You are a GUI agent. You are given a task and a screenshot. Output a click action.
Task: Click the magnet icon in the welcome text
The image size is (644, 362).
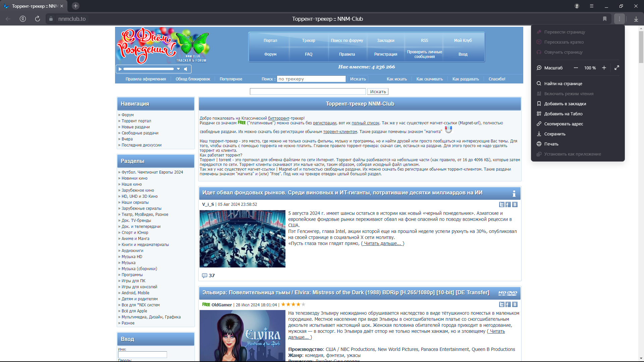point(448,129)
